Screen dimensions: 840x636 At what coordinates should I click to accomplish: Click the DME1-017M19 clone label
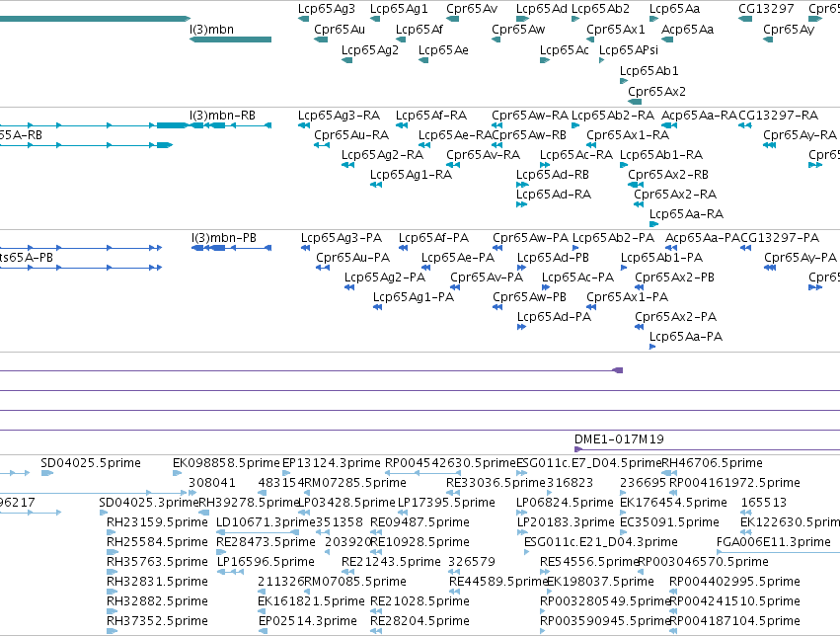click(619, 439)
